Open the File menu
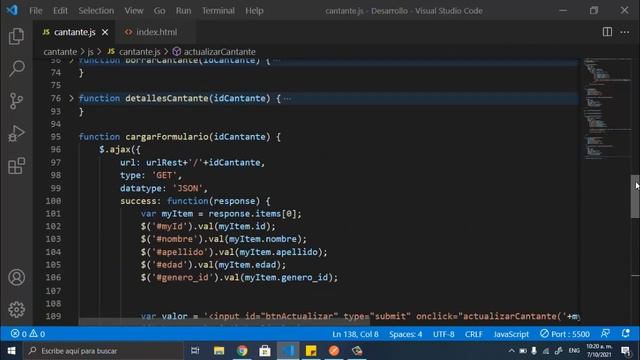 point(36,11)
